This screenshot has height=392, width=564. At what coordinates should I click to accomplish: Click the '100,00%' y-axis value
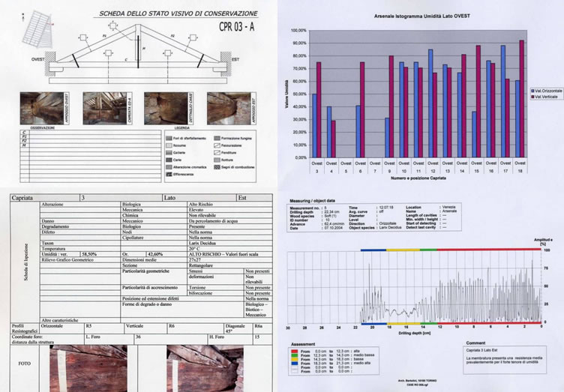pos(299,31)
